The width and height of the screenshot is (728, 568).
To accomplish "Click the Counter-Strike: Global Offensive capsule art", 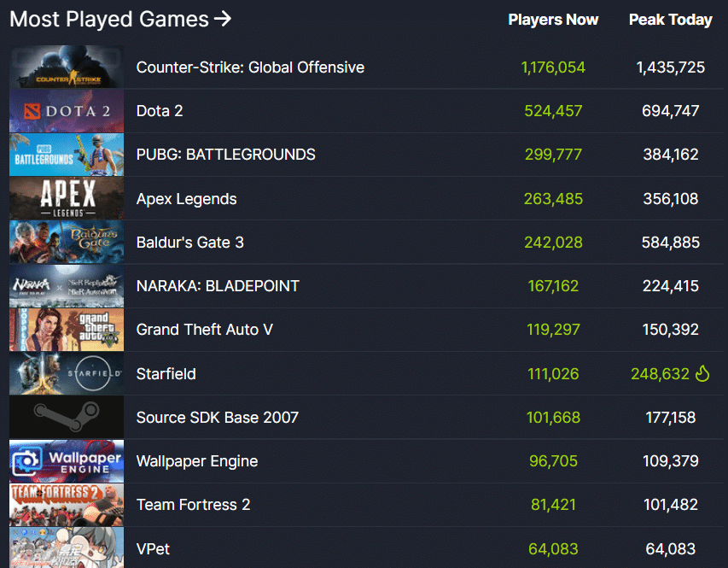I will pos(66,67).
